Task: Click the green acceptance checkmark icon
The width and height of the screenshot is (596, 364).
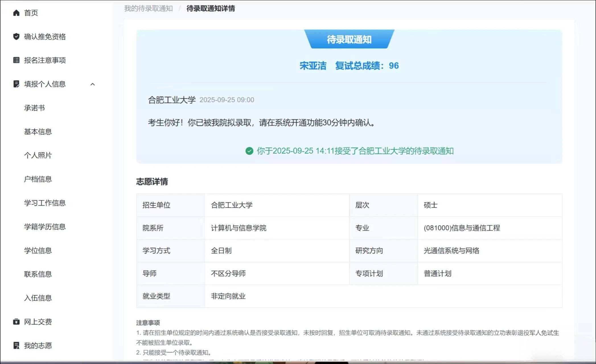Action: (x=249, y=151)
